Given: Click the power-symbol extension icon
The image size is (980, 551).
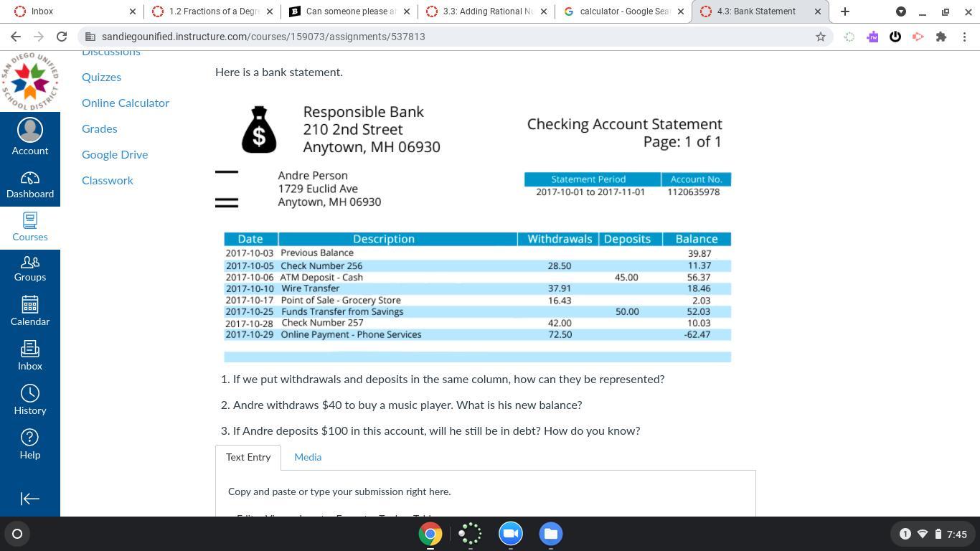Looking at the screenshot, I should coord(895,37).
